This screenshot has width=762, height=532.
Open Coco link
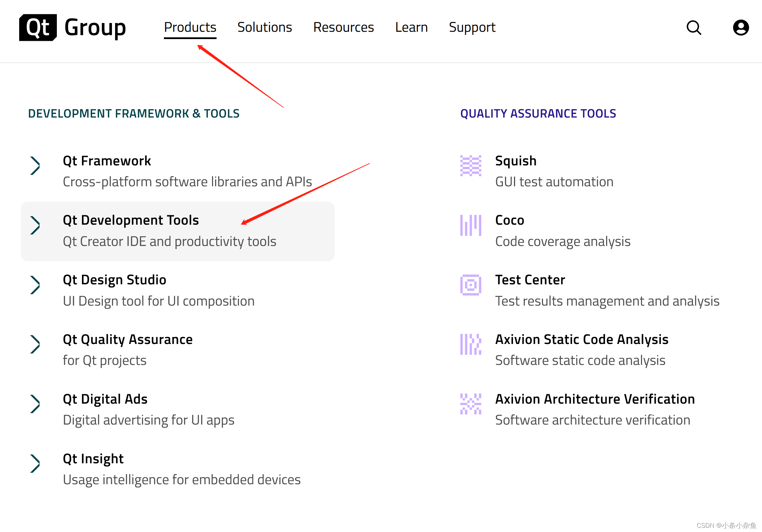pos(510,220)
